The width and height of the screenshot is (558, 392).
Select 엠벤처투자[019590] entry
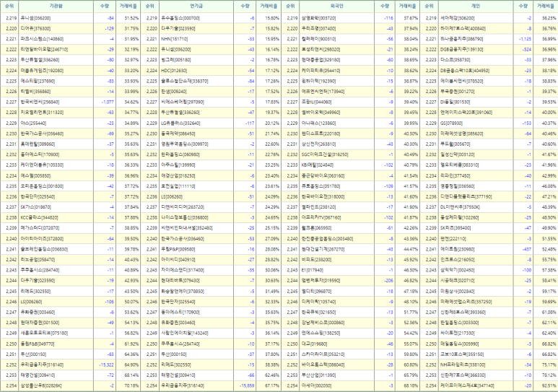tap(321, 281)
